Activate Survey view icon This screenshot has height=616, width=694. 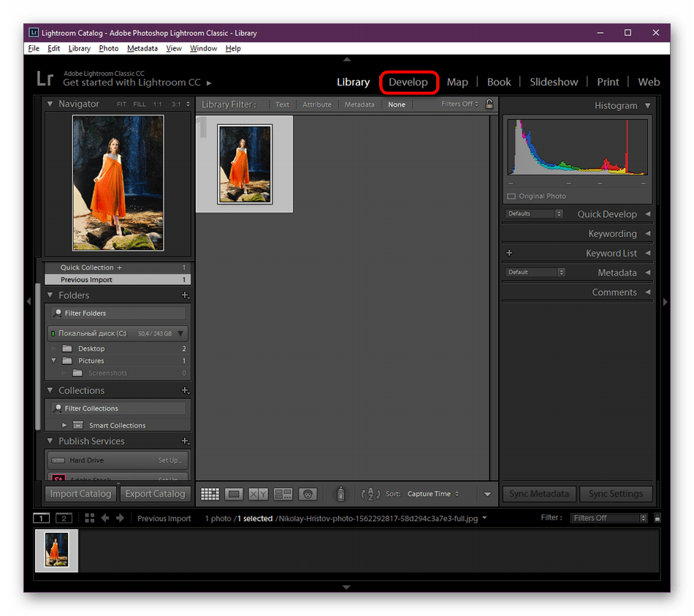pyautogui.click(x=283, y=494)
